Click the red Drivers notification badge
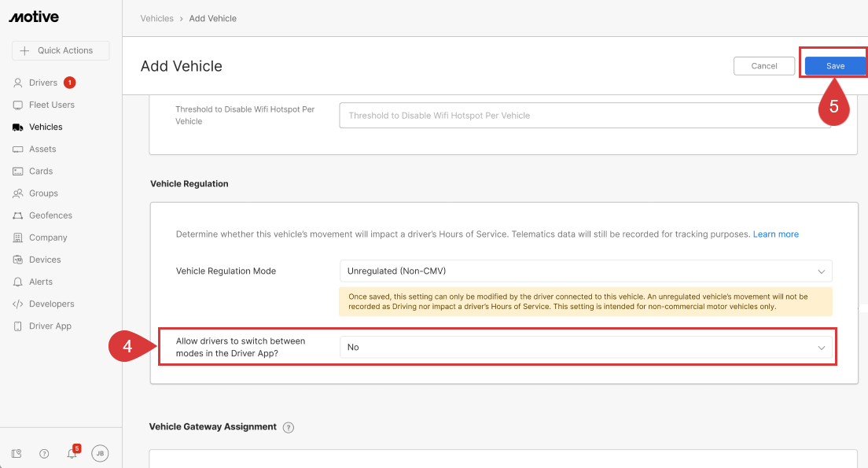 pos(70,83)
